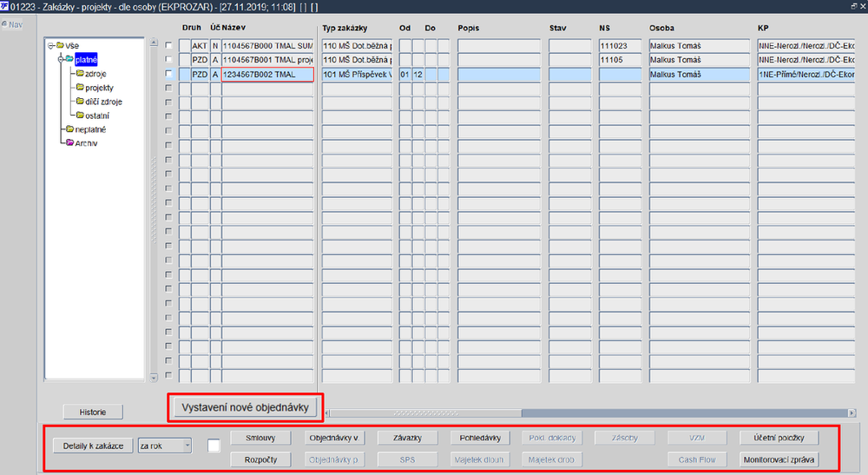Tick the white checkbox next to za rok
Image resolution: width=868 pixels, height=475 pixels.
(x=214, y=445)
